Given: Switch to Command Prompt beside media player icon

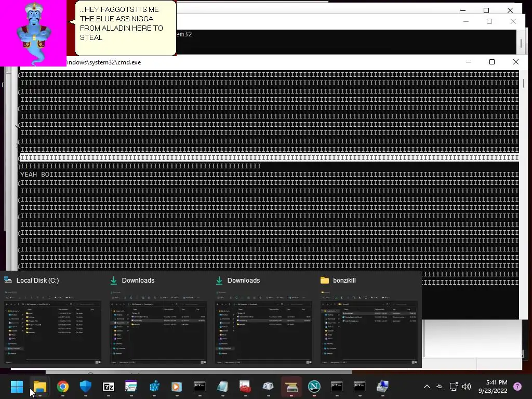Looking at the screenshot, I should point(199,387).
